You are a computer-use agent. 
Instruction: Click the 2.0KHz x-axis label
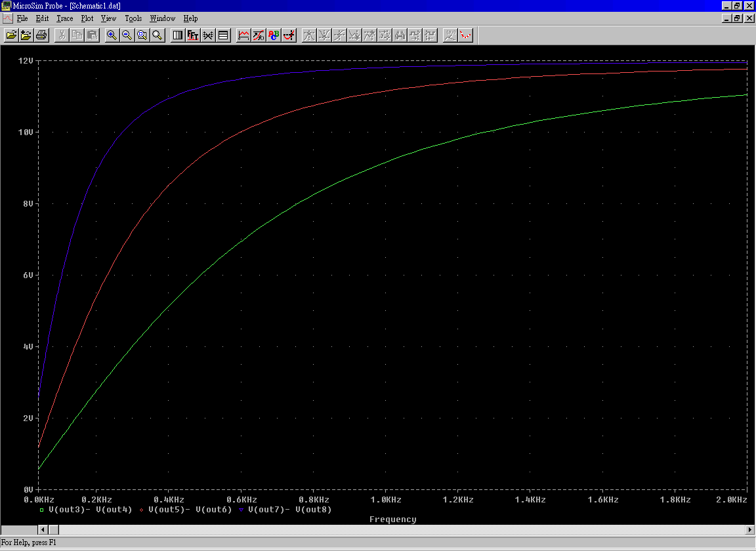732,500
